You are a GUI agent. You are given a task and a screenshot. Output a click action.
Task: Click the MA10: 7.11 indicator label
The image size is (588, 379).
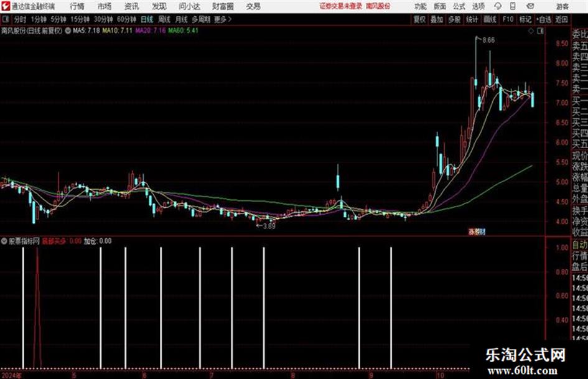click(118, 30)
